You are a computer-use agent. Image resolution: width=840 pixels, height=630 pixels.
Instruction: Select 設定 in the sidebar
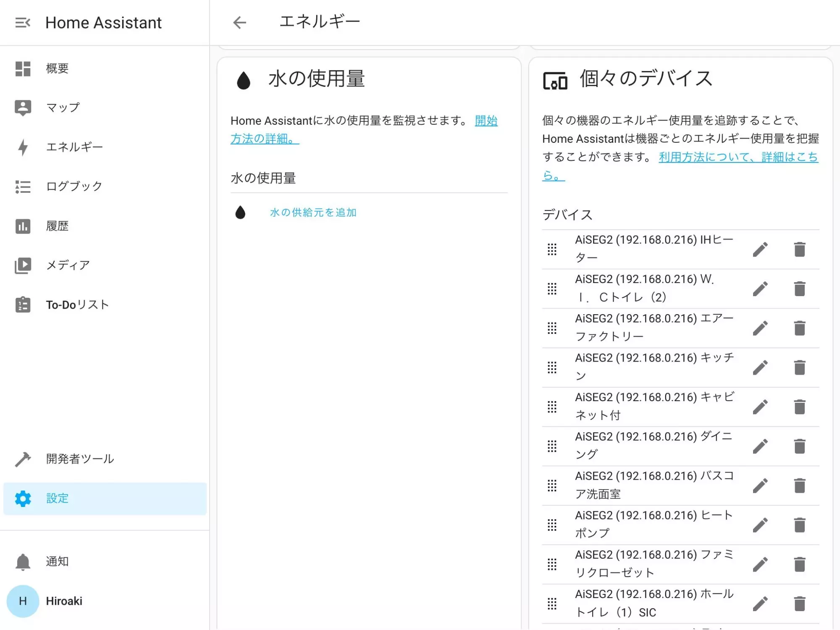pyautogui.click(x=105, y=499)
